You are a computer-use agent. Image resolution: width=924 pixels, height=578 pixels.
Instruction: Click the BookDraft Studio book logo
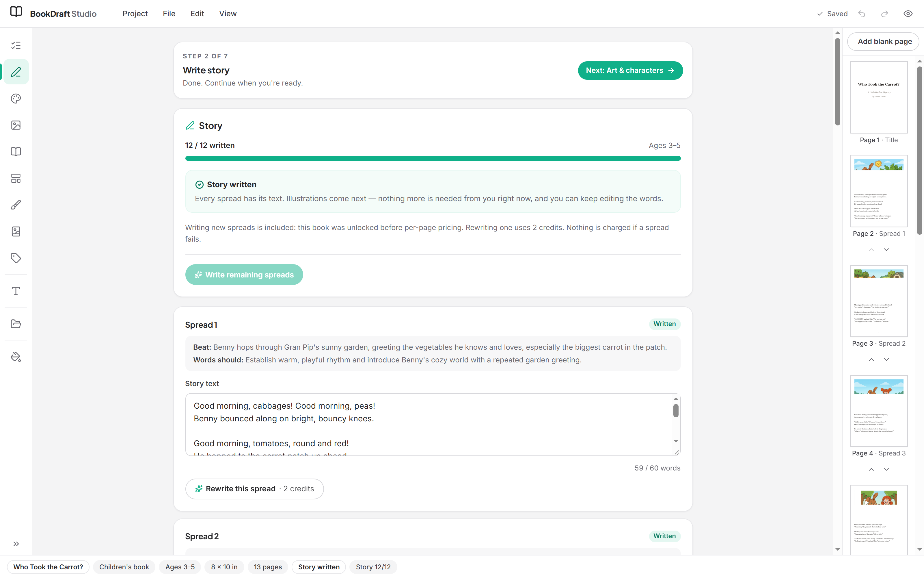tap(16, 12)
